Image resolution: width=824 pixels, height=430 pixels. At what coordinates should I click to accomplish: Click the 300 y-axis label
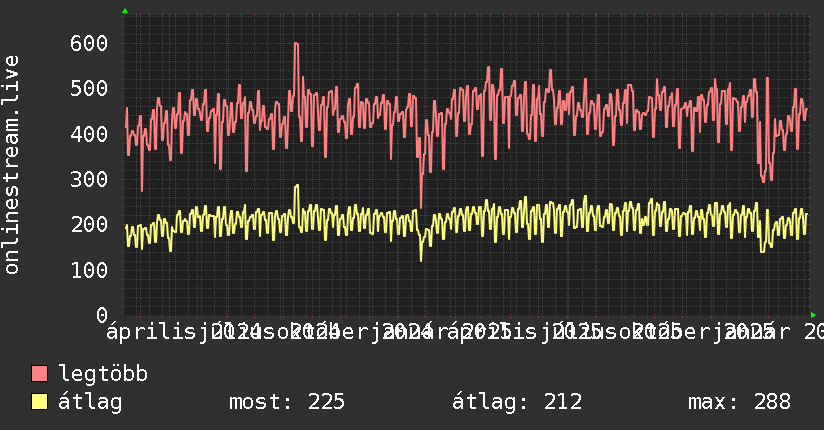click(x=89, y=179)
